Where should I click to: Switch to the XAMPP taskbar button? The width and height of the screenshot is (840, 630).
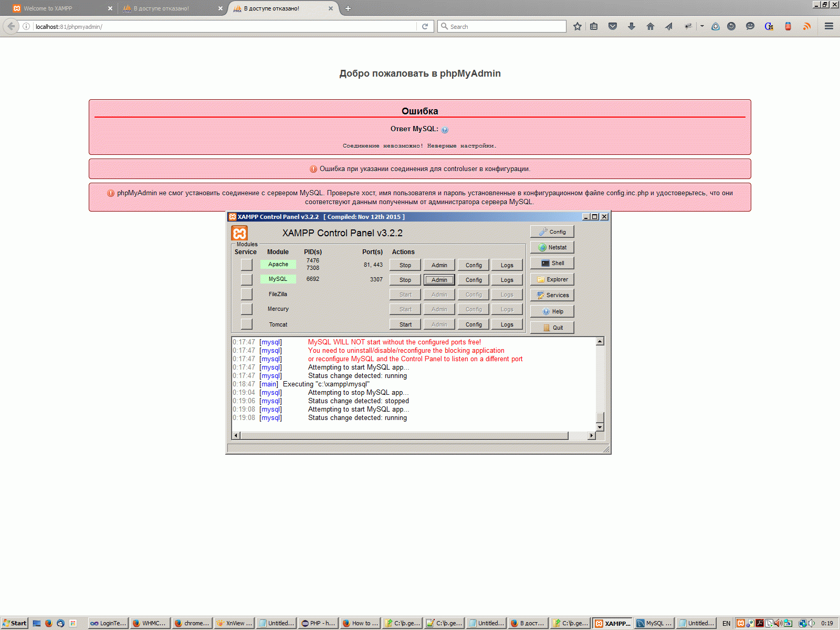[613, 623]
